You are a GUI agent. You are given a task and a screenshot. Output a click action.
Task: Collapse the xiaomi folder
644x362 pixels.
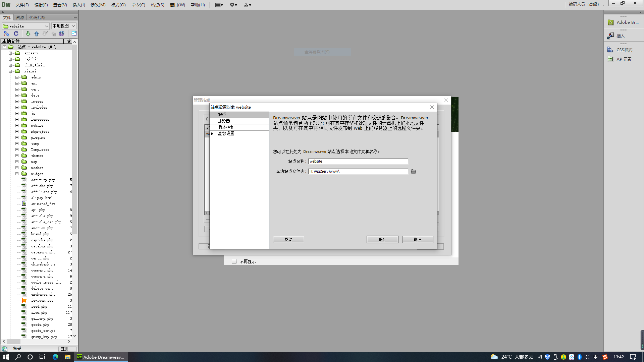tap(10, 71)
